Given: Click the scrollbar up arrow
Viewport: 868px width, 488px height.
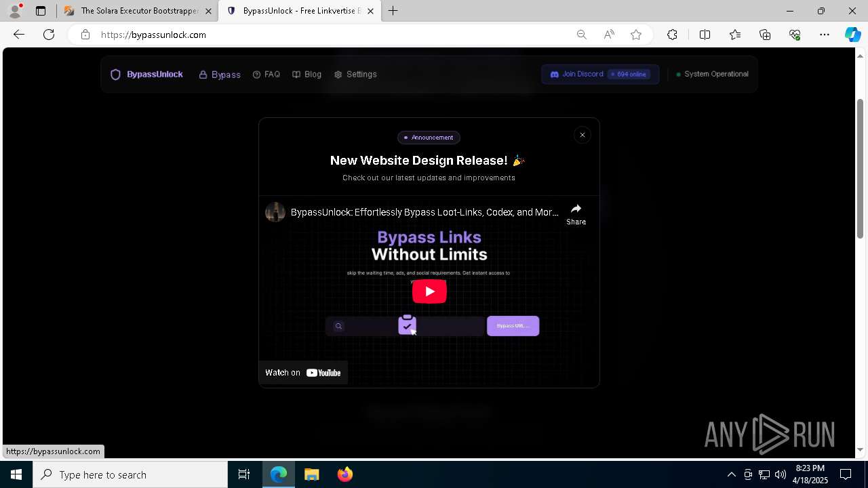Looking at the screenshot, I should [860, 55].
